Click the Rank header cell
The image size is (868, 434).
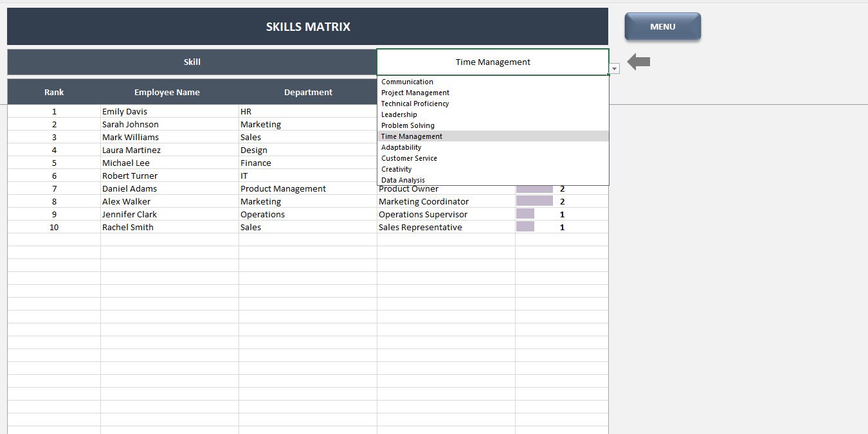click(x=54, y=92)
